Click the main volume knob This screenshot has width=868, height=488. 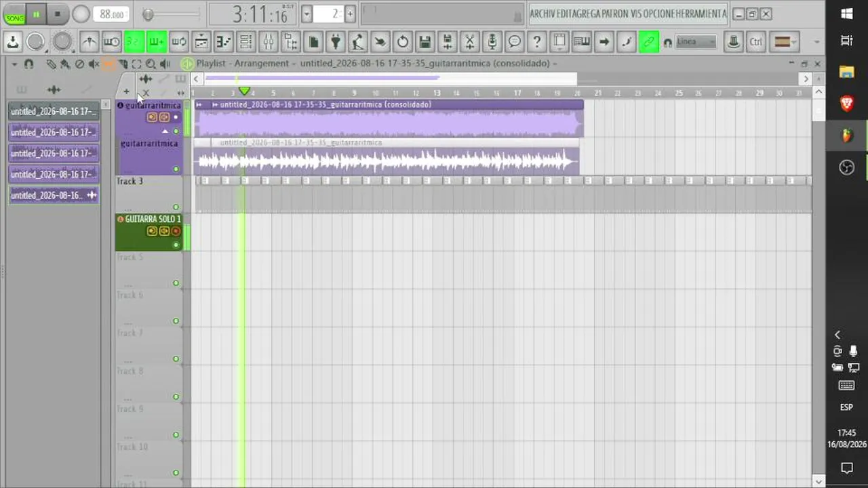click(x=35, y=42)
